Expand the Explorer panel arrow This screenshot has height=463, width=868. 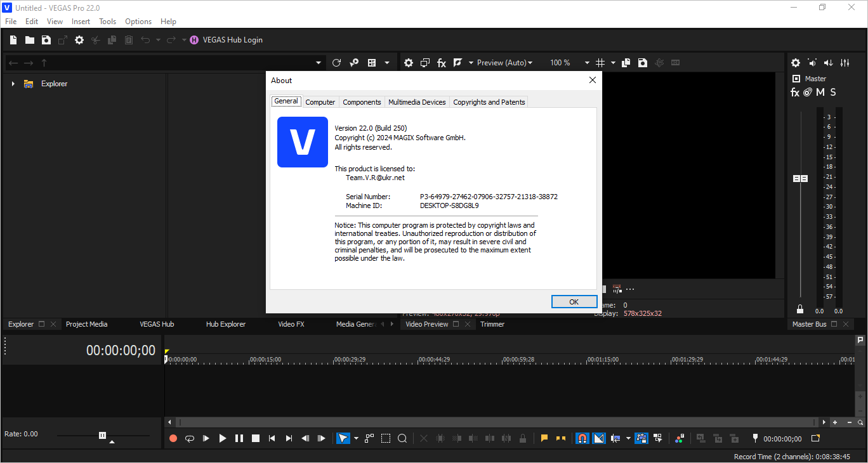(13, 83)
